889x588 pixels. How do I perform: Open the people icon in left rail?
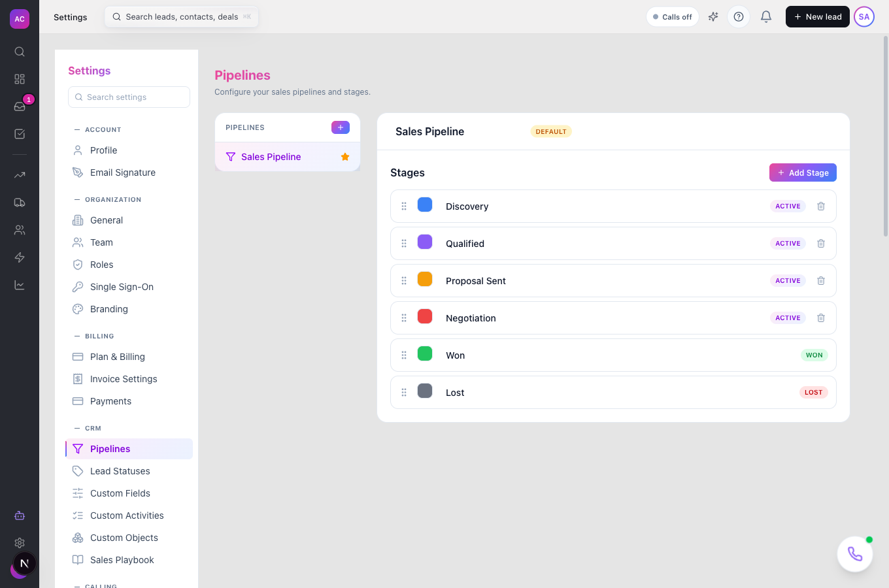point(20,230)
